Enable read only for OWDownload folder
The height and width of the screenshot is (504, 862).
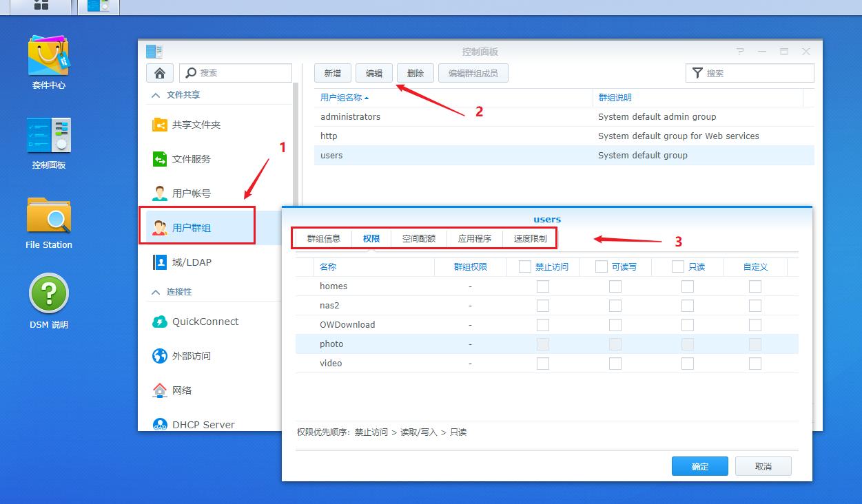pyautogui.click(x=688, y=325)
